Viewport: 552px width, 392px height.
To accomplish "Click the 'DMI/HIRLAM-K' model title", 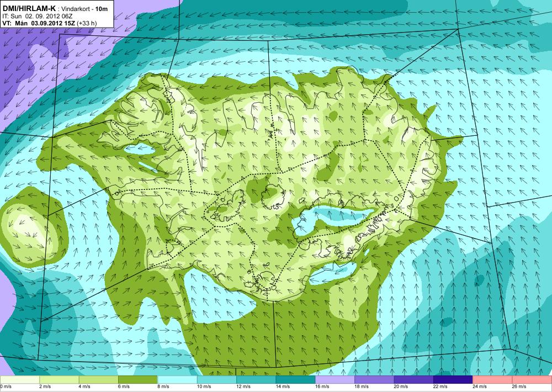I will (x=29, y=8).
